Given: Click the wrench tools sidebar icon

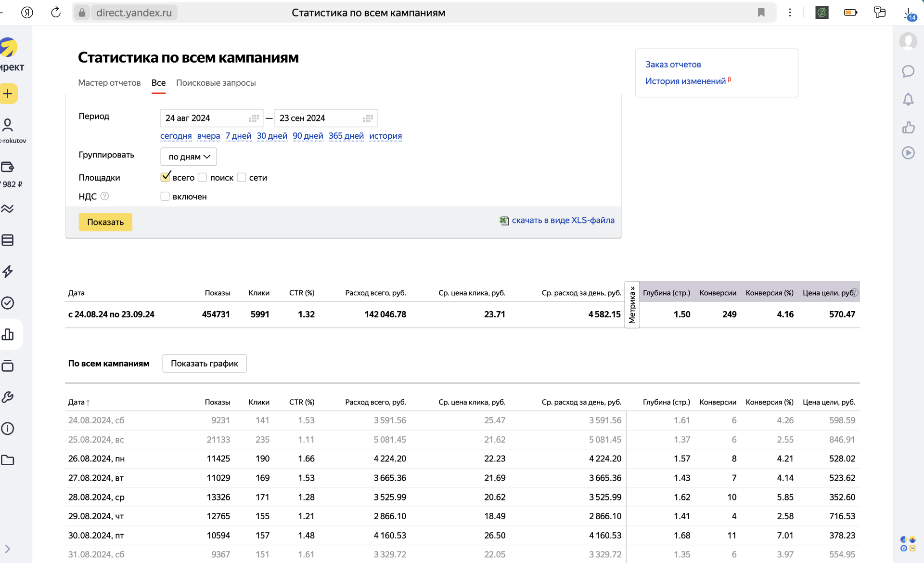Looking at the screenshot, I should click(8, 397).
